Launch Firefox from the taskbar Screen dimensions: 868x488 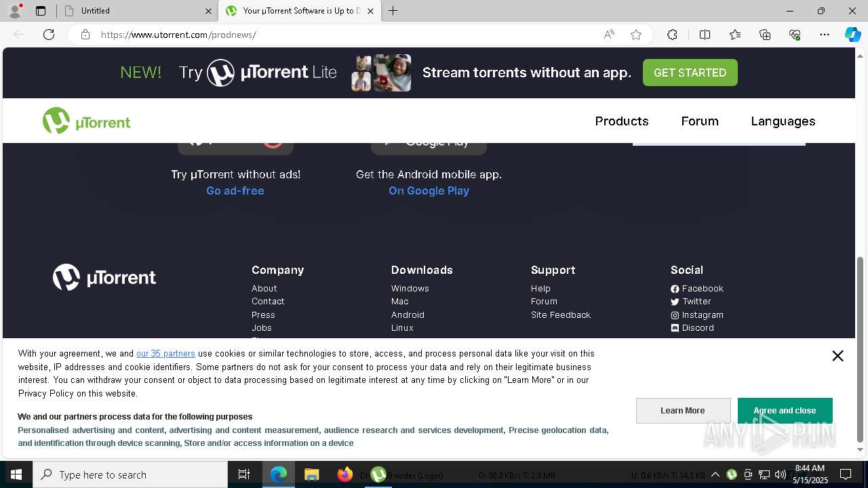tap(345, 474)
